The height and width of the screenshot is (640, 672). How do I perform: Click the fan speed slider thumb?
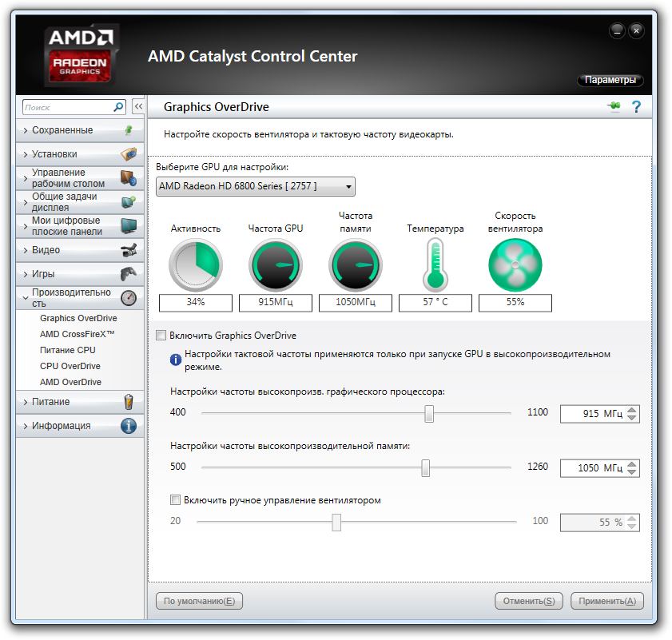(336, 522)
